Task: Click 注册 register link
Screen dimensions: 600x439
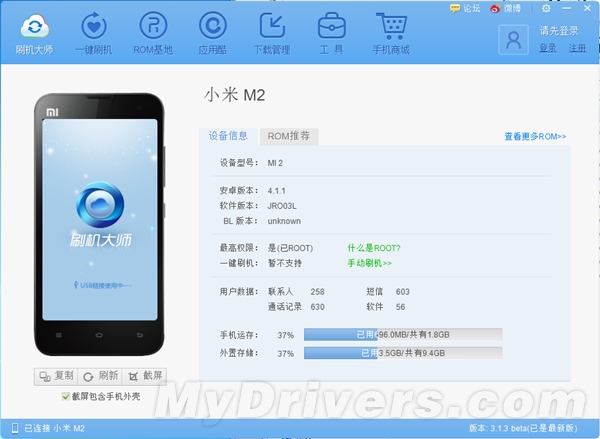Action: tap(577, 48)
